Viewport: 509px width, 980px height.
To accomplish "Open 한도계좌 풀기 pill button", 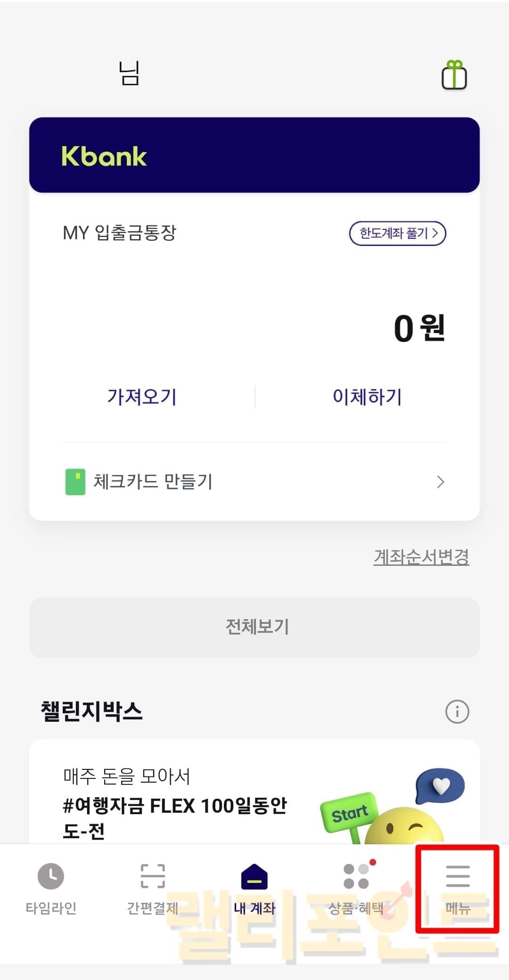I will 397,233.
